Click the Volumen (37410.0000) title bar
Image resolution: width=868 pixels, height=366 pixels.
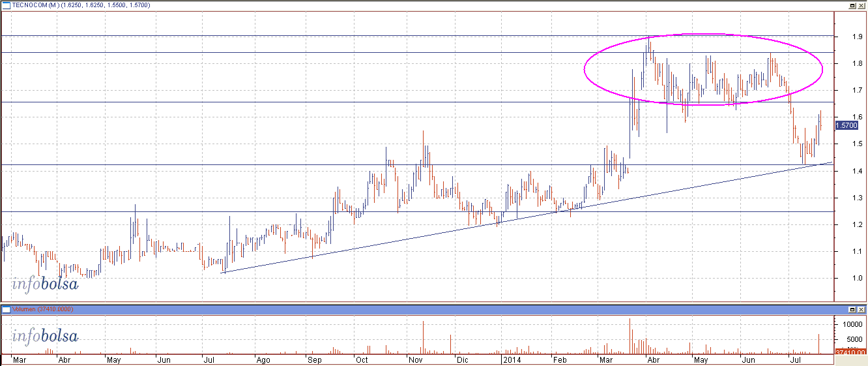tap(433, 309)
